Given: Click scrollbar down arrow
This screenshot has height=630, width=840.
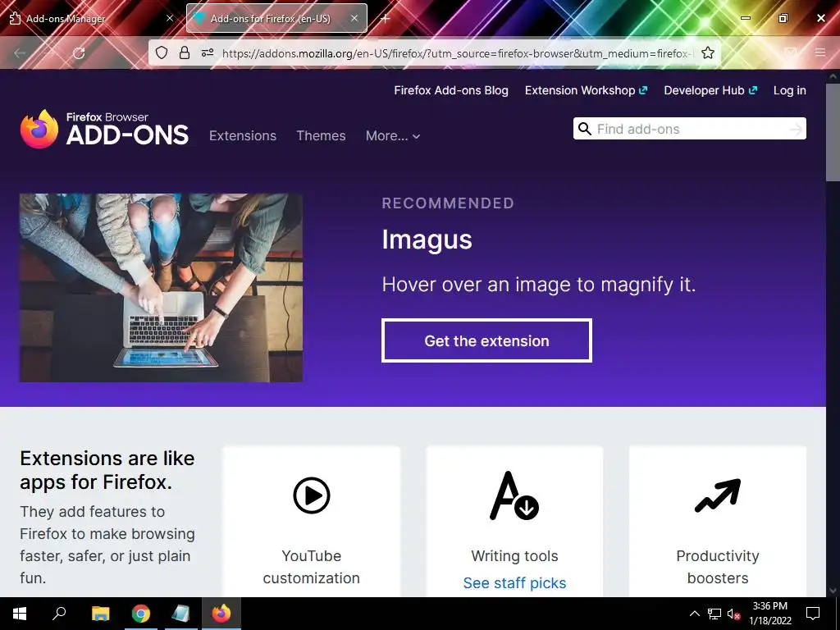Looking at the screenshot, I should click(833, 591).
